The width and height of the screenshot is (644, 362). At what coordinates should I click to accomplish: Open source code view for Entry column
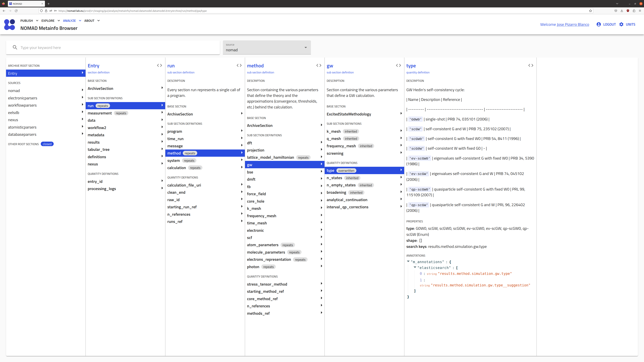(159, 66)
